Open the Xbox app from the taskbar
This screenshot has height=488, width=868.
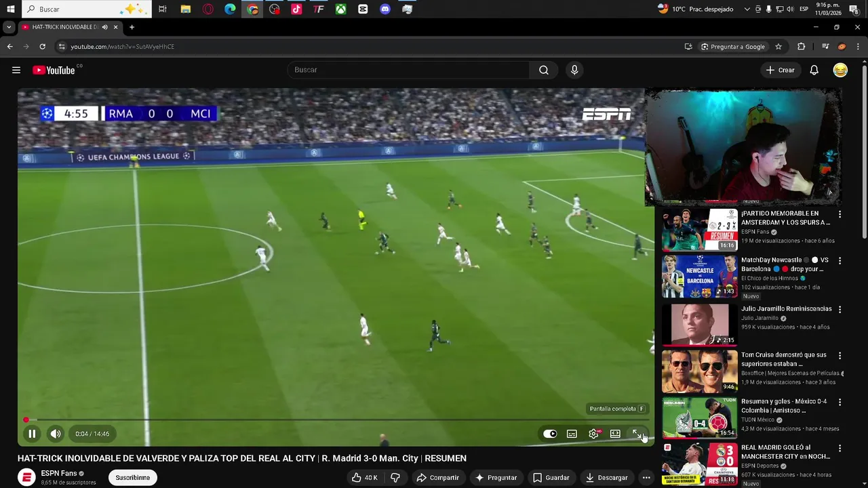[x=341, y=9]
